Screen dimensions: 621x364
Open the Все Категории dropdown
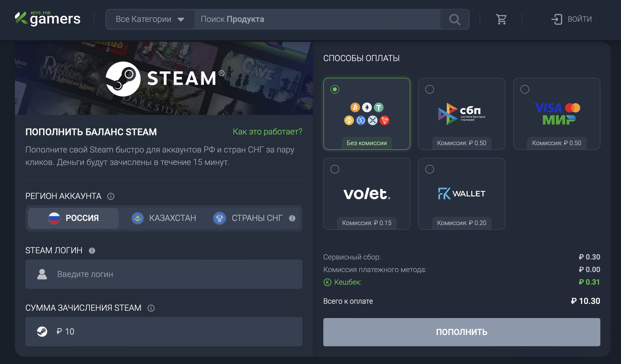[x=150, y=19]
